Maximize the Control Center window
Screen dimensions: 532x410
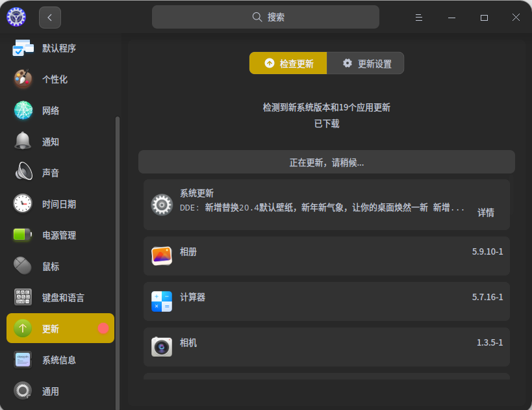click(x=484, y=18)
